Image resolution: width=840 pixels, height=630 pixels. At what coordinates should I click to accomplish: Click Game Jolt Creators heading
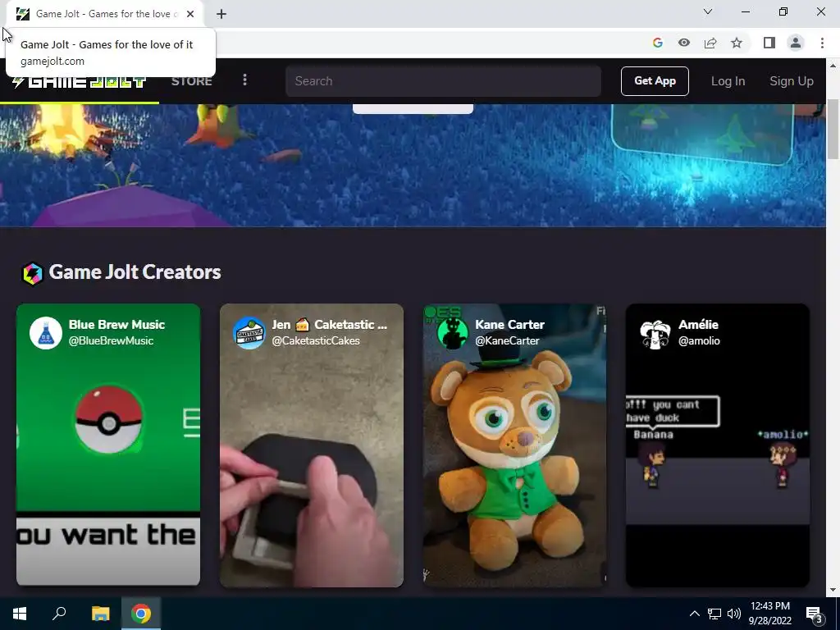point(135,272)
